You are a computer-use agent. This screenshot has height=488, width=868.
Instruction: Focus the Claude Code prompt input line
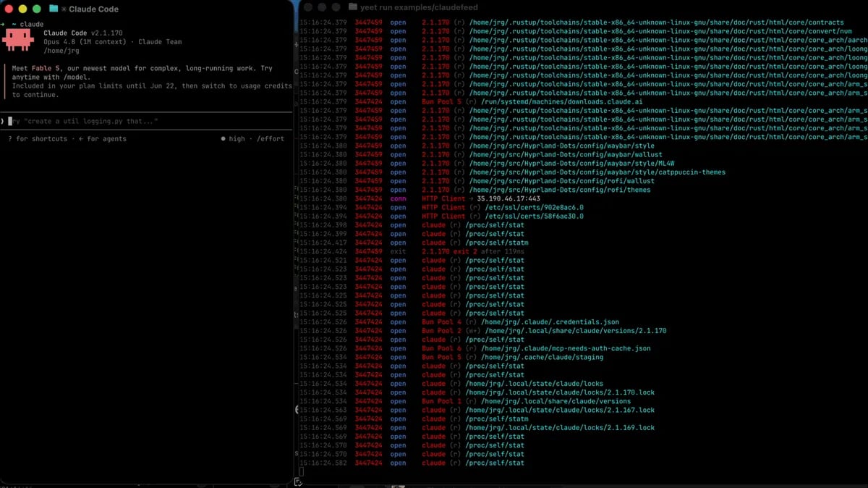click(147, 121)
